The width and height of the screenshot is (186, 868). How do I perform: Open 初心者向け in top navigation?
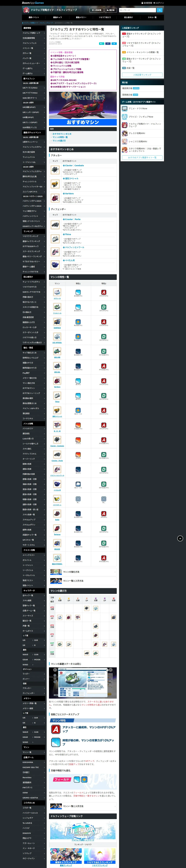tap(128, 17)
